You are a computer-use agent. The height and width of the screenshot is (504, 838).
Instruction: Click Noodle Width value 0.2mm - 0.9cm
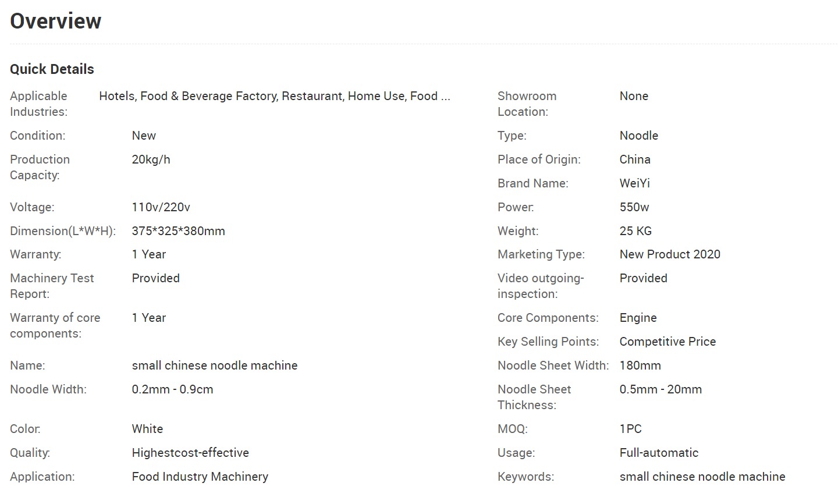click(172, 389)
